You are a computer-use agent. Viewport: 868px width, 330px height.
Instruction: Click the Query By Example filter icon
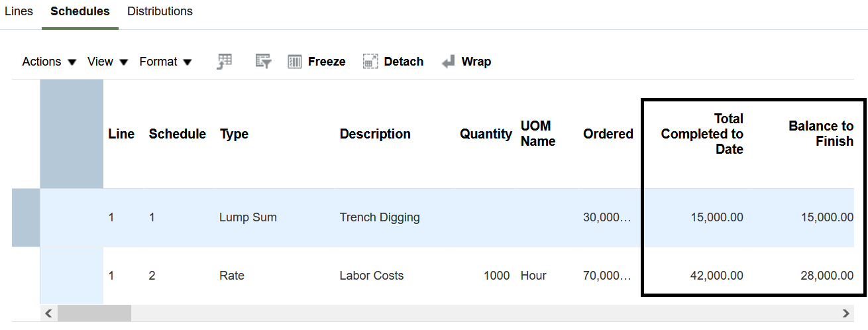(264, 62)
